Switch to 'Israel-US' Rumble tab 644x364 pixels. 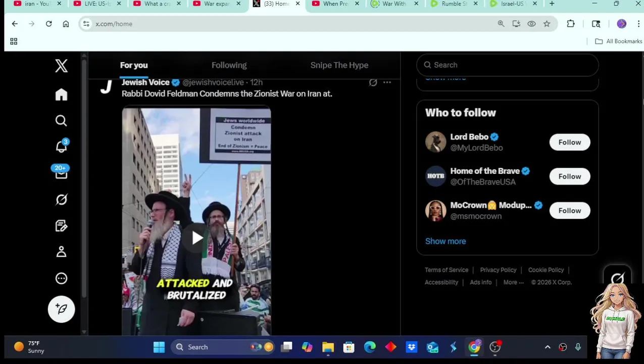click(x=514, y=4)
